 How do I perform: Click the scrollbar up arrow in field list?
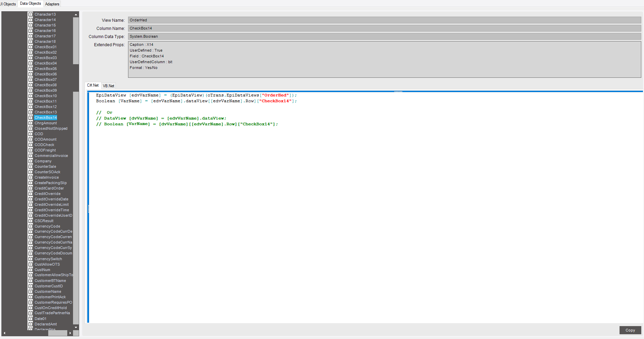[x=76, y=14]
